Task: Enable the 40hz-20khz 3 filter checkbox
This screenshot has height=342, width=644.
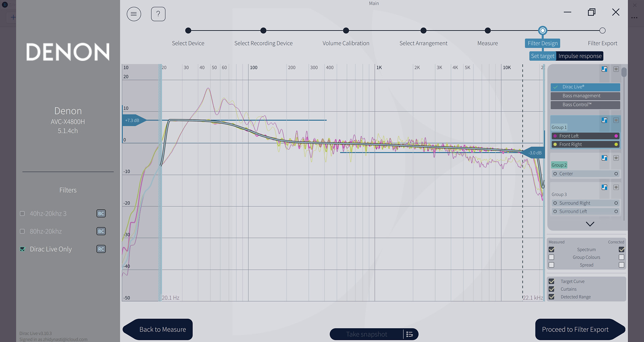Action: point(22,214)
